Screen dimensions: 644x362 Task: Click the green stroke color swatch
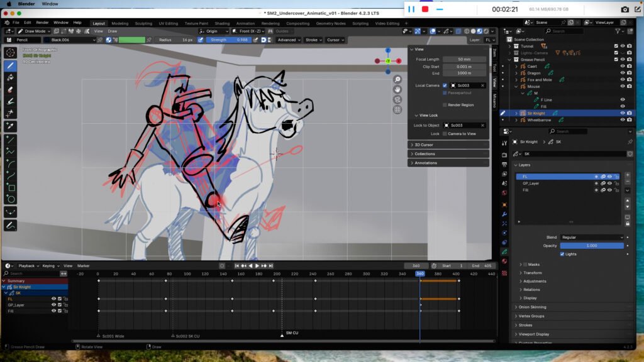point(132,40)
